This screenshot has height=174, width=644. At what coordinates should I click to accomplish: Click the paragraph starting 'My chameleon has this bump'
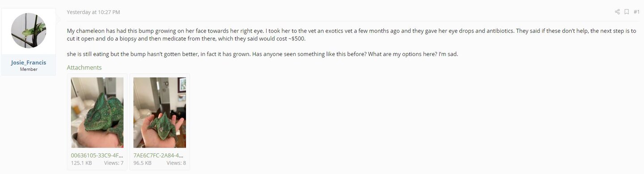coord(352,35)
